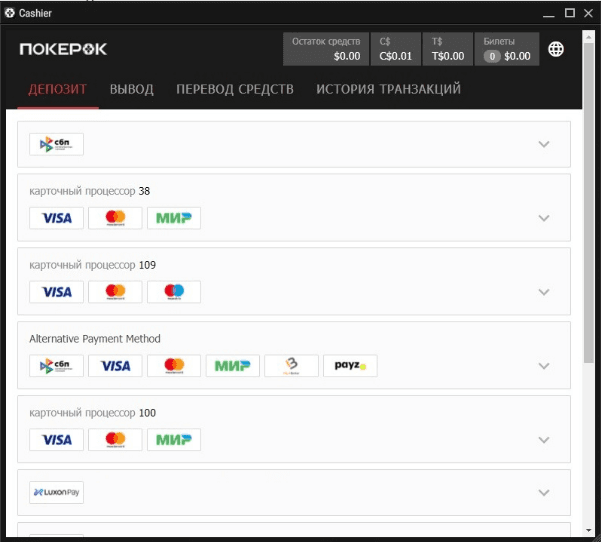
Task: Expand the SBP payment section chevron
Action: coord(544,144)
